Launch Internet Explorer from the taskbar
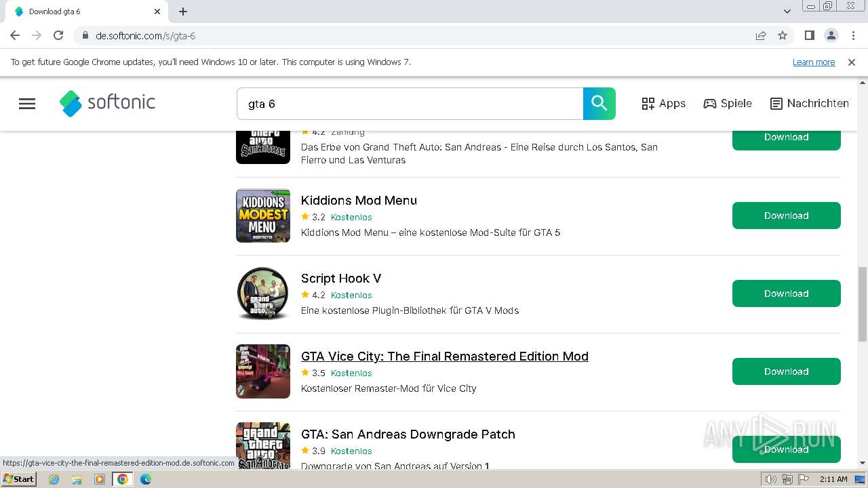The image size is (868, 488). 54,479
